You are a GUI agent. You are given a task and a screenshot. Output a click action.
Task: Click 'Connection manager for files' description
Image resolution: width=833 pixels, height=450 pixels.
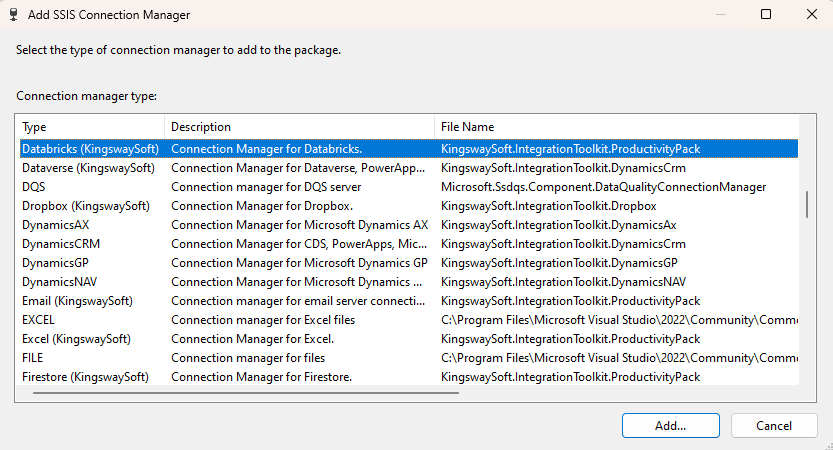click(x=248, y=358)
